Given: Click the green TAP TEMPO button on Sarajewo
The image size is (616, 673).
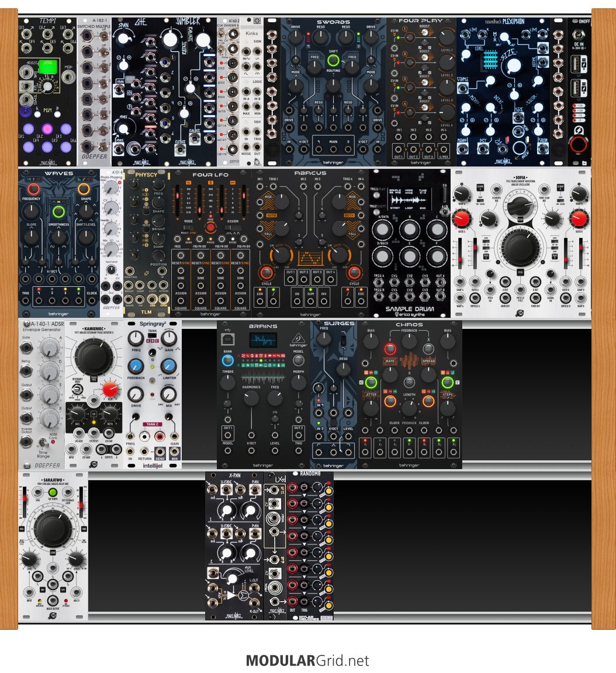Looking at the screenshot, I should click(53, 492).
